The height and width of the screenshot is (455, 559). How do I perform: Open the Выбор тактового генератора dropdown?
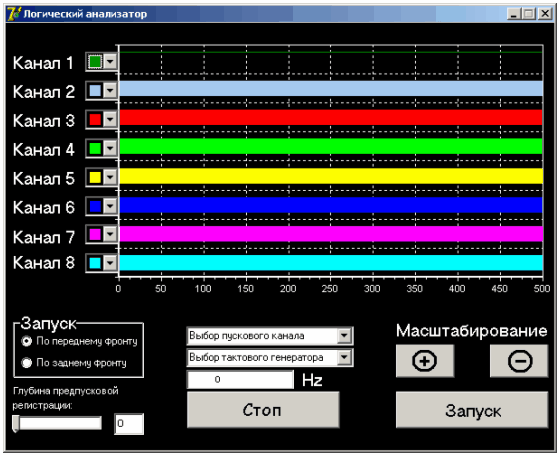[270, 357]
